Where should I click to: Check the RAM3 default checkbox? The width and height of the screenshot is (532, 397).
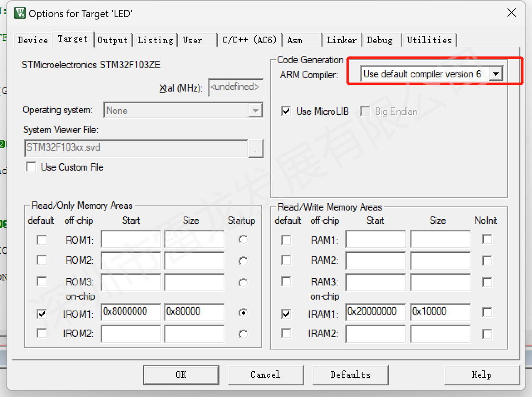(x=286, y=282)
